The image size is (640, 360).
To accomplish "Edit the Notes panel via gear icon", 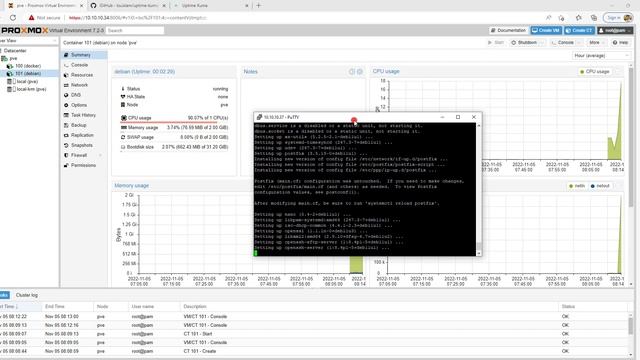I will click(360, 71).
